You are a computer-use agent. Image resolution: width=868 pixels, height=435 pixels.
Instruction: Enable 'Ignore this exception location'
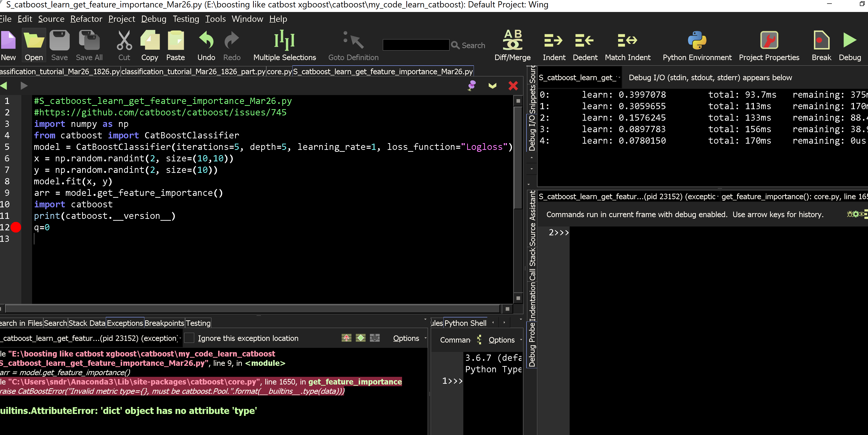click(x=190, y=338)
